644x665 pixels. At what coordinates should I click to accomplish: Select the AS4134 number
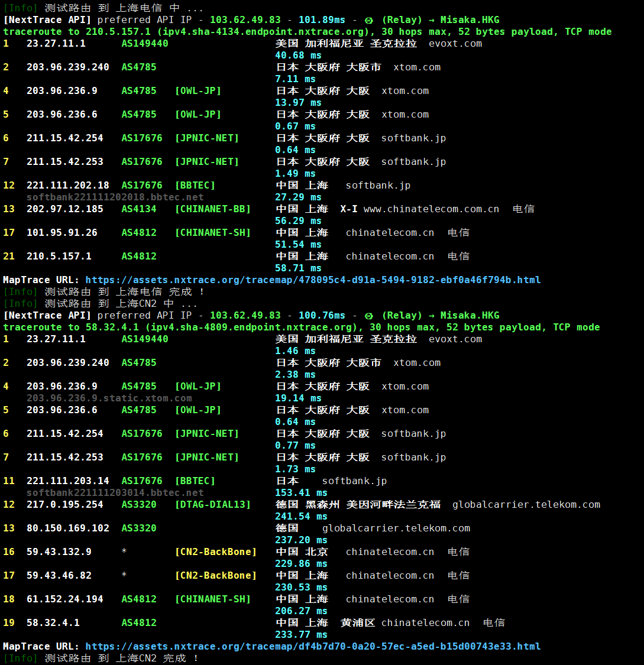(139, 209)
